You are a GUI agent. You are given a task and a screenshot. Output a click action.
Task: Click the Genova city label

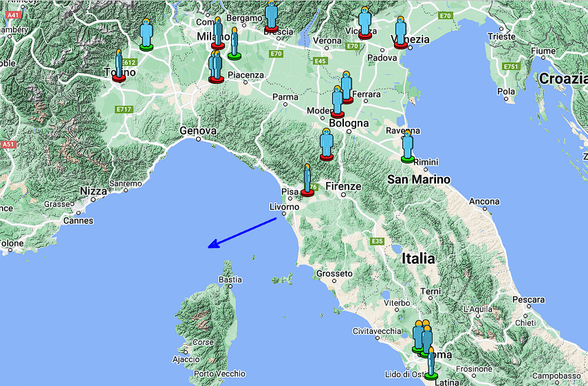[198, 130]
